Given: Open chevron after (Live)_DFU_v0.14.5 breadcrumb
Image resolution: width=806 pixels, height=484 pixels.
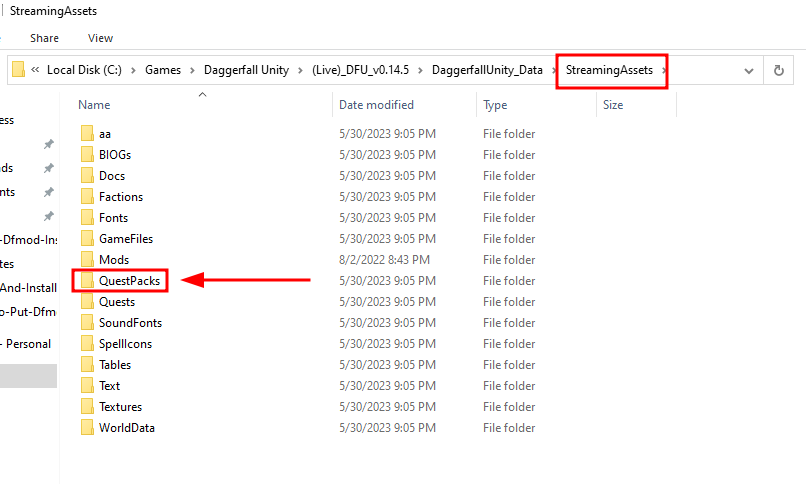Looking at the screenshot, I should (x=420, y=70).
